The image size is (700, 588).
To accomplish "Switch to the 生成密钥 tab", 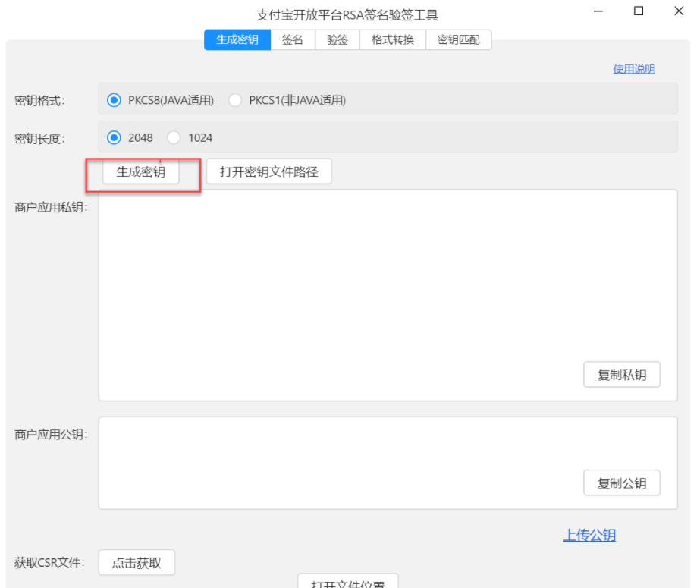I will click(237, 39).
